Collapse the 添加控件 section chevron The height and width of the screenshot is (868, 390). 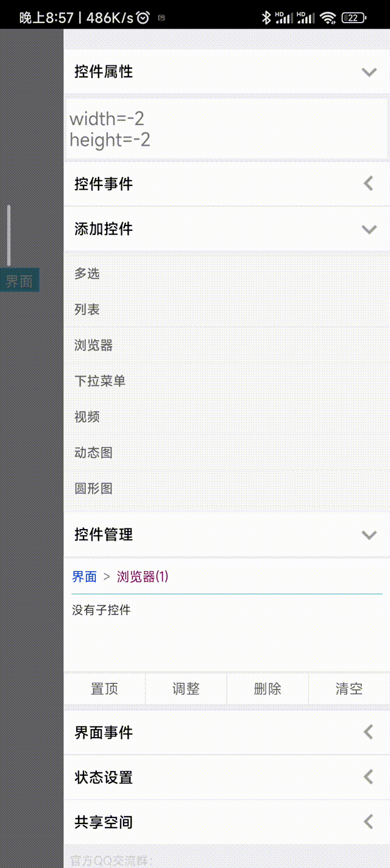pos(369,229)
